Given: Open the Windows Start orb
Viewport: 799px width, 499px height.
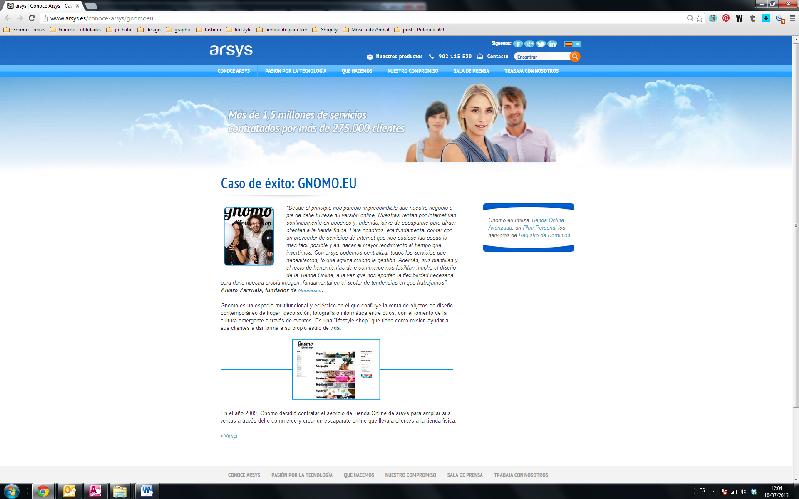Looking at the screenshot, I should (11, 491).
